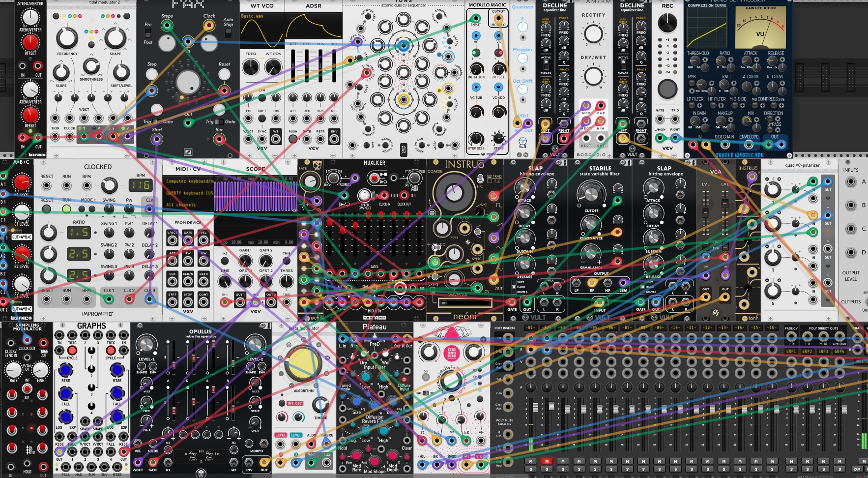The image size is (868, 478).
Task: Click the CONT jack on MIDI-CV
Action: coord(203,302)
